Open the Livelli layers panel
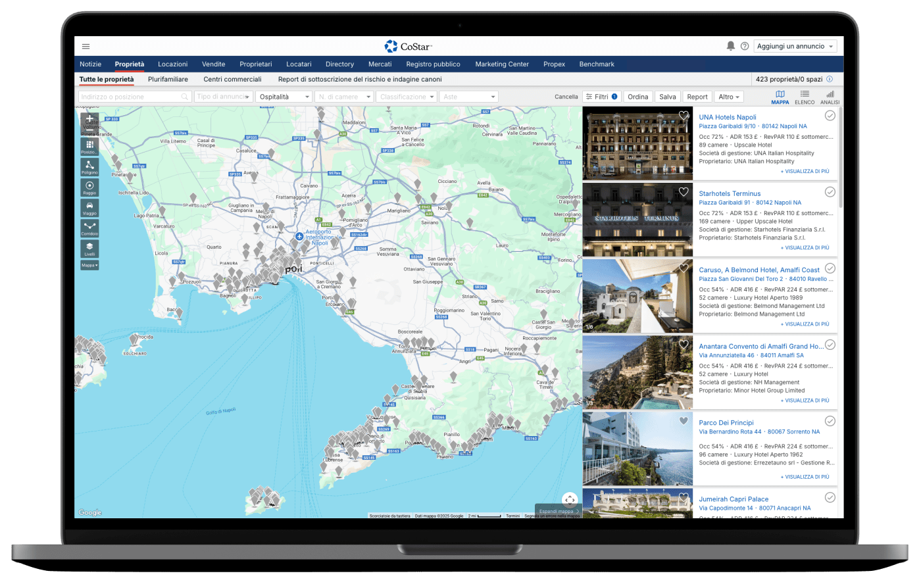The width and height of the screenshot is (921, 588). click(89, 249)
